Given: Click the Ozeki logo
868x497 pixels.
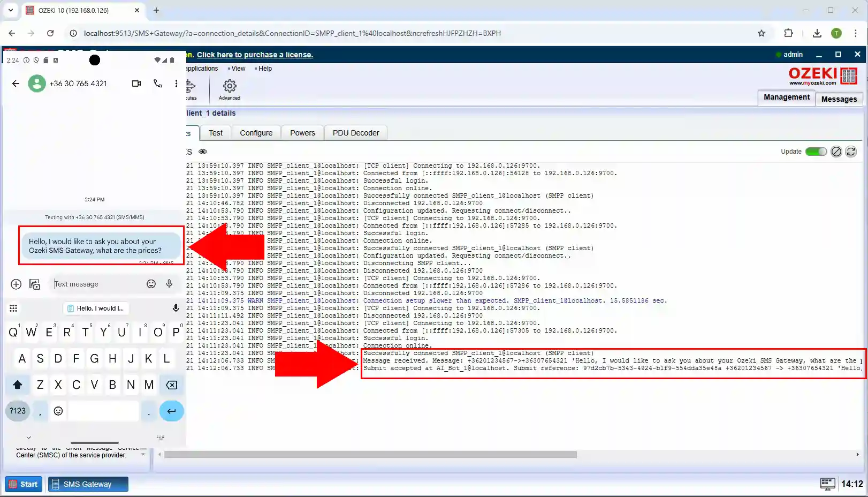Looking at the screenshot, I should 823,76.
